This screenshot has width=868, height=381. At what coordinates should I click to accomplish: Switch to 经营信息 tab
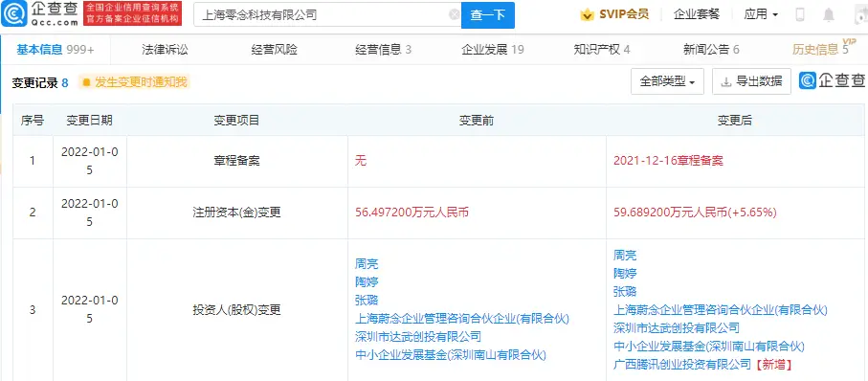coord(383,50)
